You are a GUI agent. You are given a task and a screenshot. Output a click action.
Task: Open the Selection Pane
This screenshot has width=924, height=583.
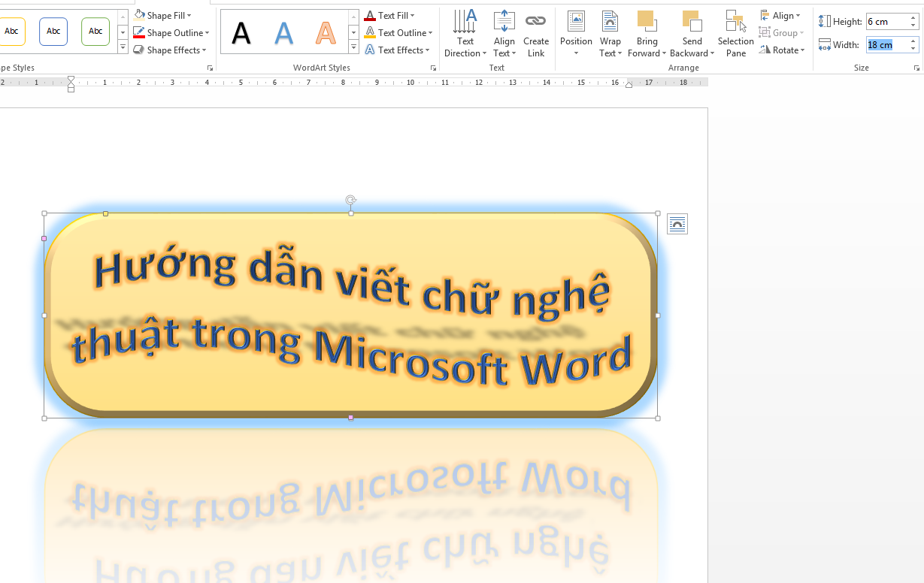735,32
